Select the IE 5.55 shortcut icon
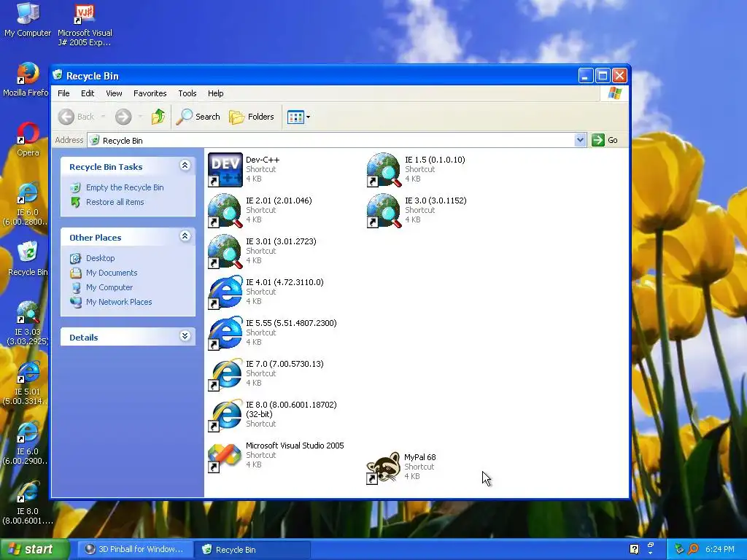Image resolution: width=747 pixels, height=560 pixels. 225,332
